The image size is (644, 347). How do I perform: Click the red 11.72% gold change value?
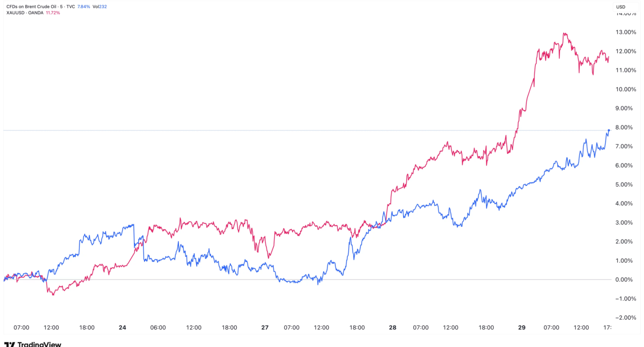coord(52,12)
